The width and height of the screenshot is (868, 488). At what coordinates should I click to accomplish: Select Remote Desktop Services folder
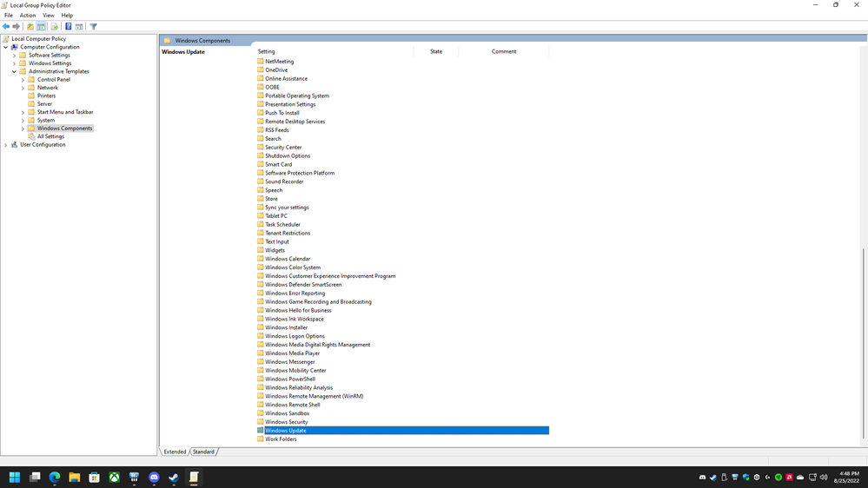coord(295,122)
